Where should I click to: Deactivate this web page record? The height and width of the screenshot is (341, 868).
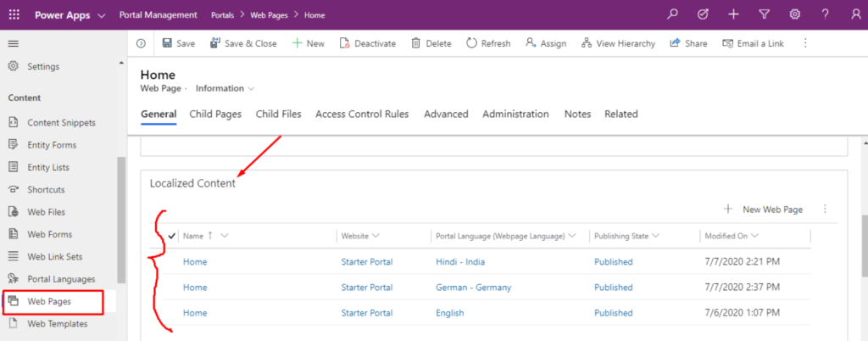tap(368, 43)
